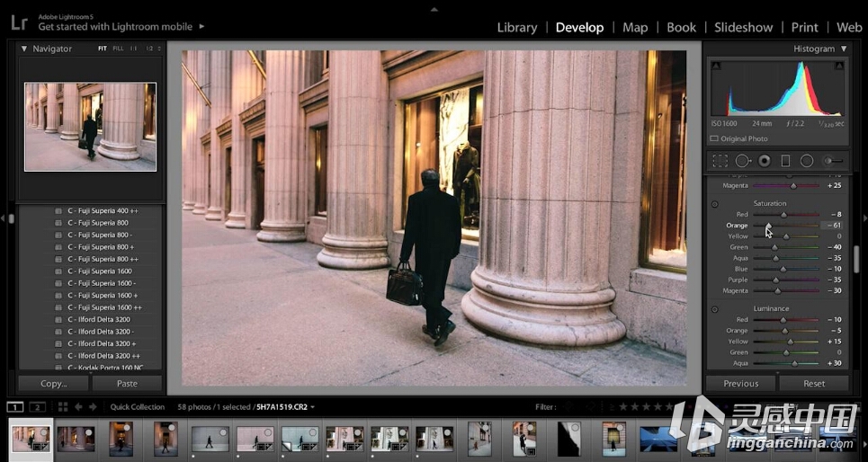
Task: Open the Slideshow module
Action: (x=744, y=28)
